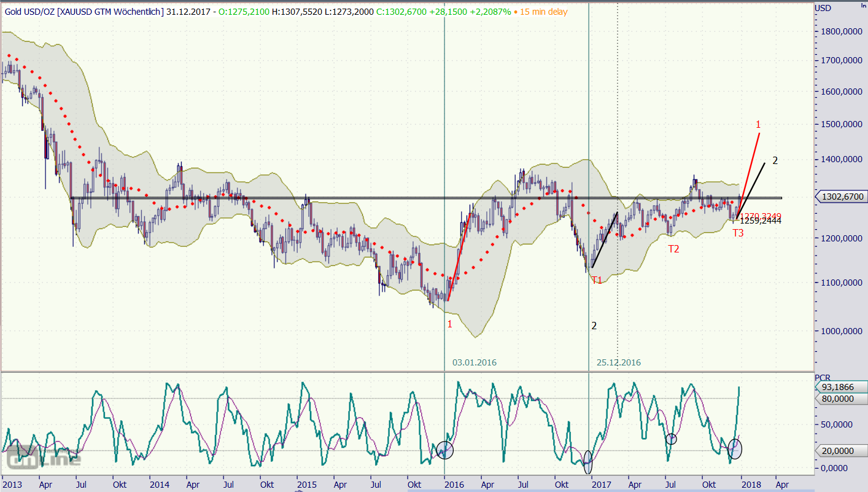The width and height of the screenshot is (868, 492).
Task: Click the 2015 label on time axis
Action: tap(306, 484)
